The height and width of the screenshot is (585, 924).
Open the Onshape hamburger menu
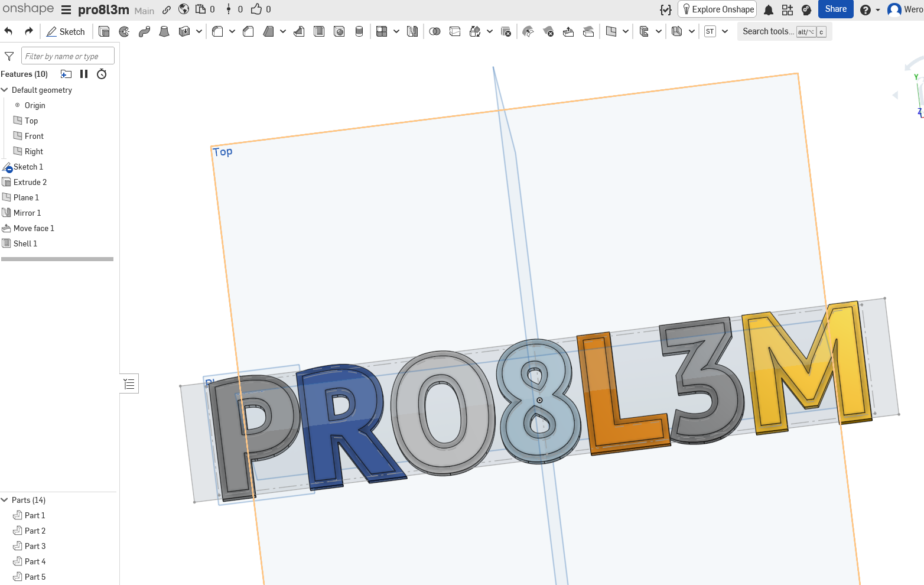(66, 9)
